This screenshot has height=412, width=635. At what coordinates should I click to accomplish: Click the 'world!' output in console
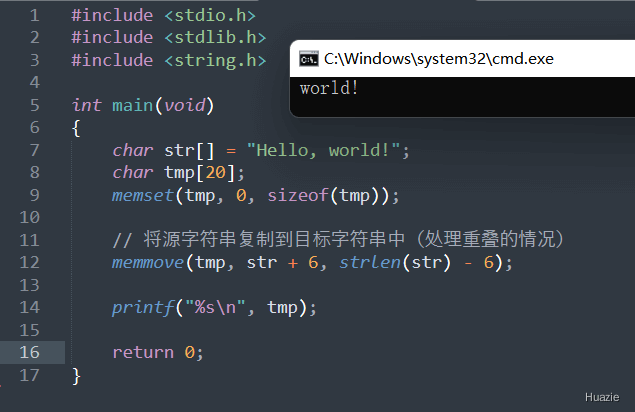tap(329, 88)
